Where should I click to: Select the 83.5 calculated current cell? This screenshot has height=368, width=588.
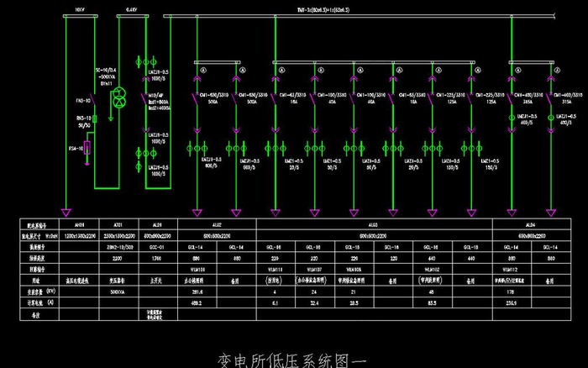click(433, 302)
